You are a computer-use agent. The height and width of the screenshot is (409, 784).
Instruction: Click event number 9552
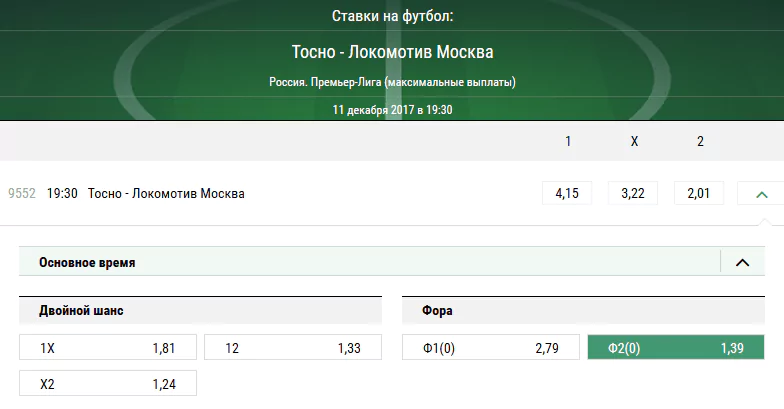22,194
